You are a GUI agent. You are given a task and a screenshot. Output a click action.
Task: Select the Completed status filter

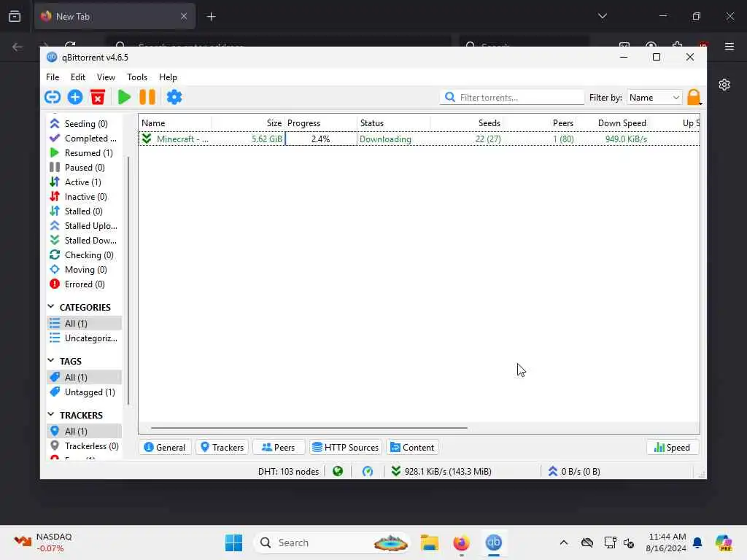[83, 139]
